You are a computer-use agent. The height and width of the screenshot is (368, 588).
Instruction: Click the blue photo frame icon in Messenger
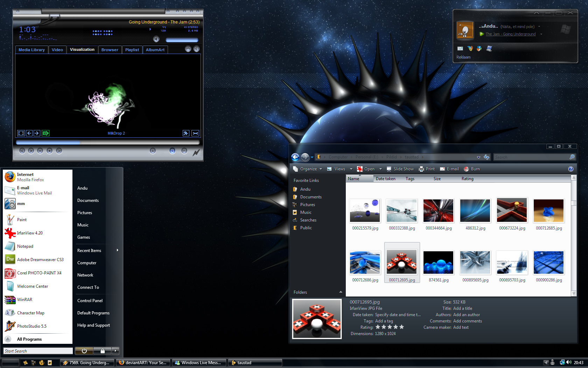click(x=489, y=48)
